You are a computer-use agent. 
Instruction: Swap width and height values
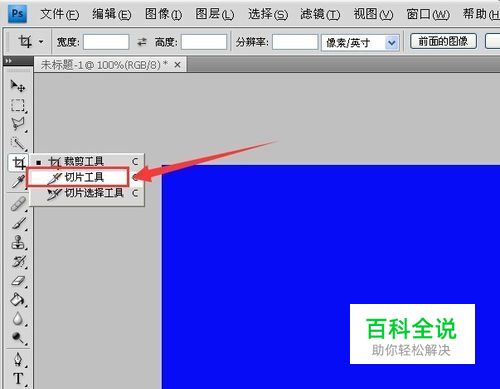142,42
